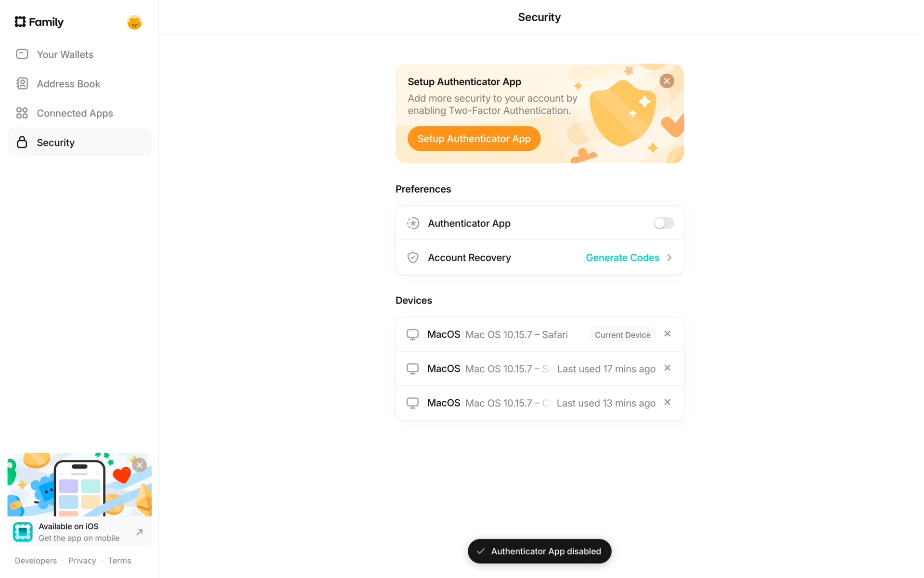The width and height of the screenshot is (924, 578).
Task: Click the iOS promo phone illustration
Action: point(79,486)
